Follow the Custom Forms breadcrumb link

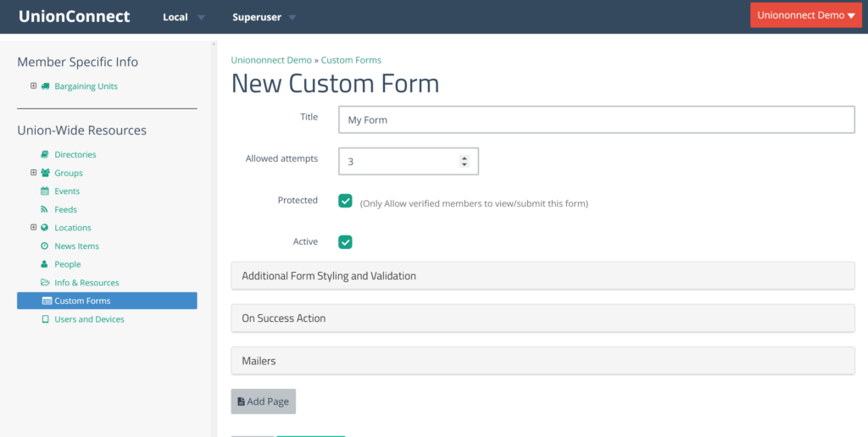(351, 60)
